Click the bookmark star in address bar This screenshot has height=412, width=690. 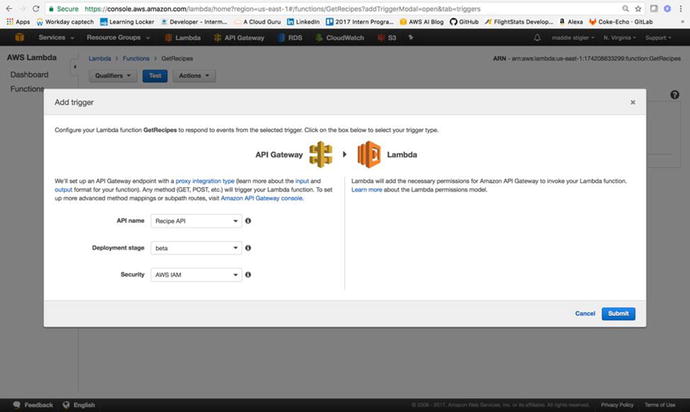click(639, 7)
